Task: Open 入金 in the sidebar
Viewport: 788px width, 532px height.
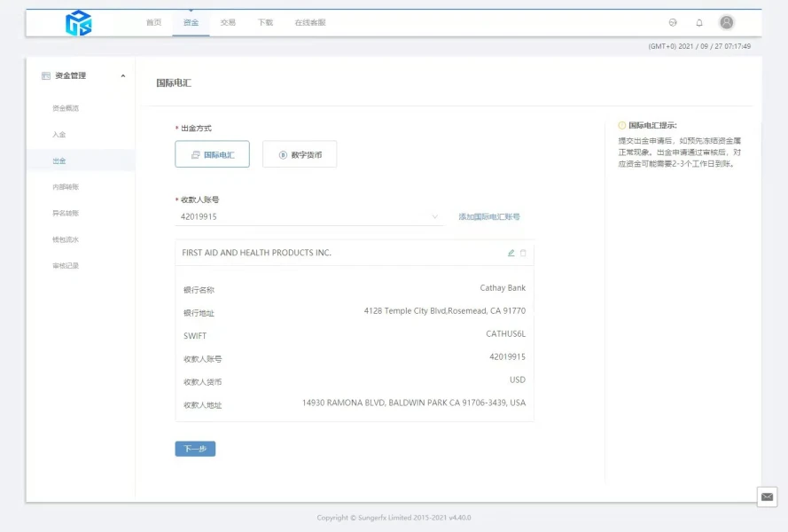Action: [x=59, y=135]
